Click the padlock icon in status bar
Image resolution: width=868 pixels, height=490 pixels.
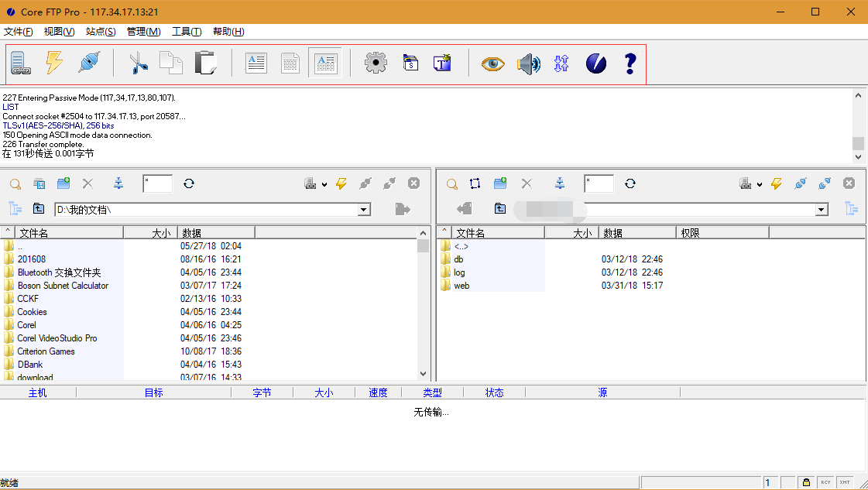(807, 482)
